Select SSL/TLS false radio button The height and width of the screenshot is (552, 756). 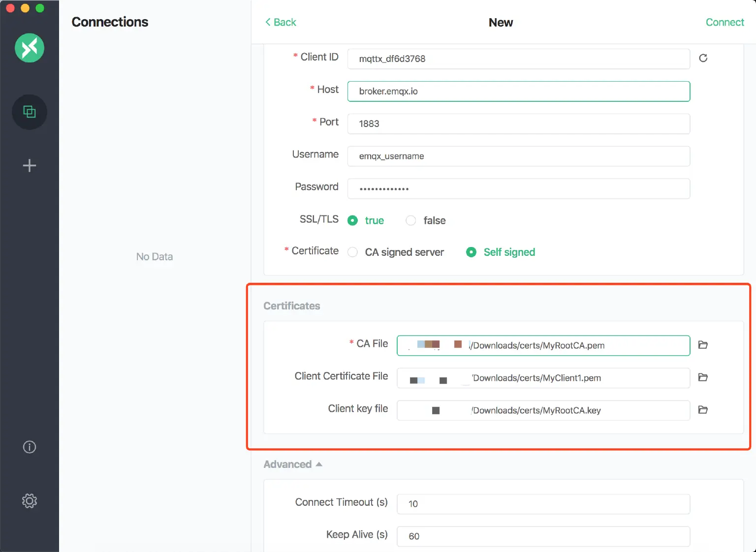click(x=411, y=220)
